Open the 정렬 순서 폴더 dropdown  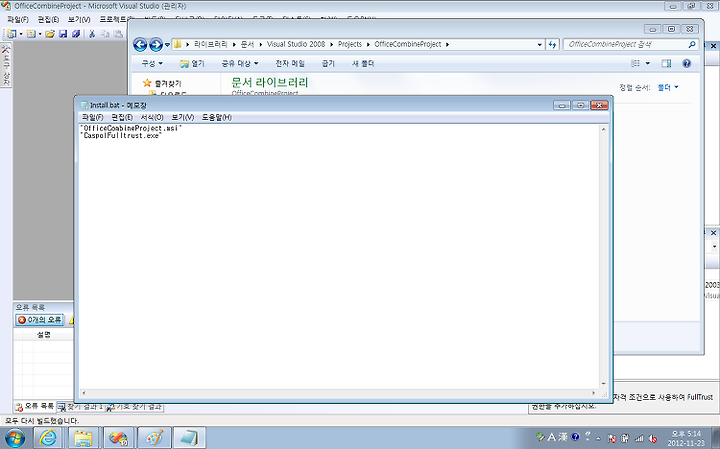click(x=668, y=87)
